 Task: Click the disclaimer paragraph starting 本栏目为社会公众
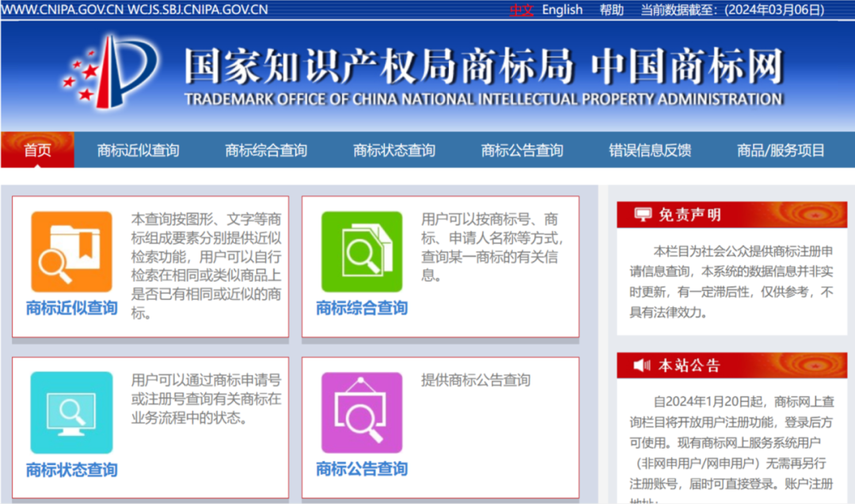[x=731, y=282]
